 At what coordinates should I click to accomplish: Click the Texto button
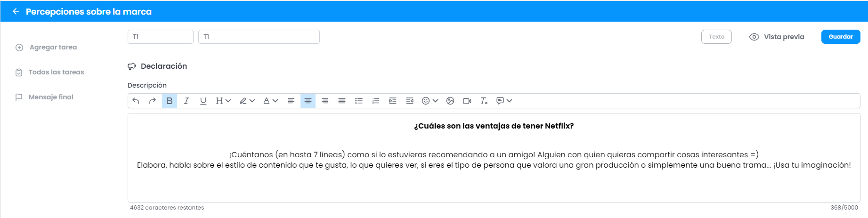click(x=716, y=37)
